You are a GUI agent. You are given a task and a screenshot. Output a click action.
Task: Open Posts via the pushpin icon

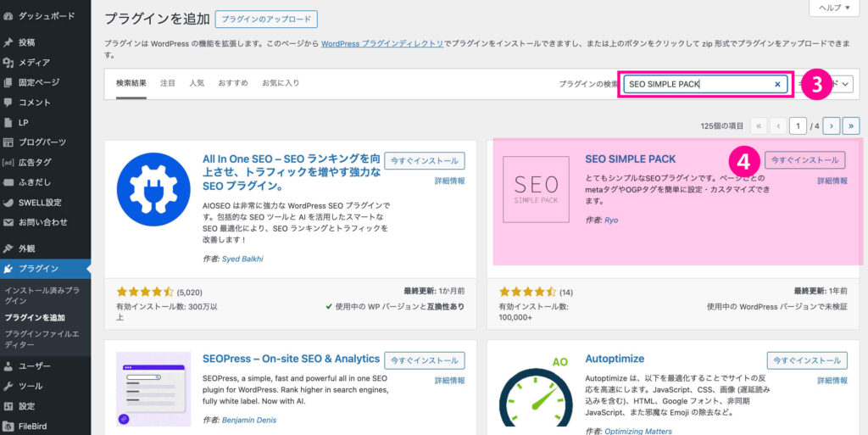(8, 42)
